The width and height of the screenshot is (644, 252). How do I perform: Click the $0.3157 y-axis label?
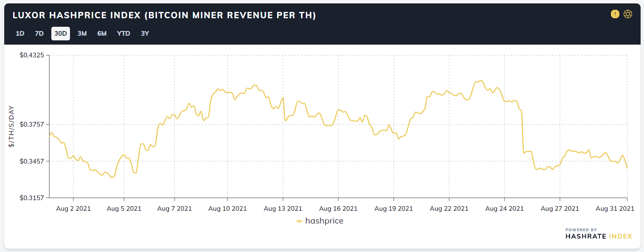click(x=32, y=198)
